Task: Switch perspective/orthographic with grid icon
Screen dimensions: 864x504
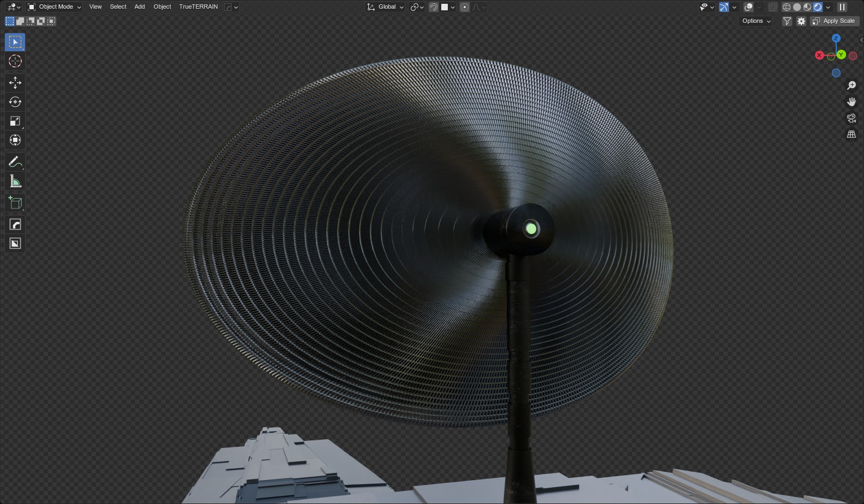Action: 851,134
